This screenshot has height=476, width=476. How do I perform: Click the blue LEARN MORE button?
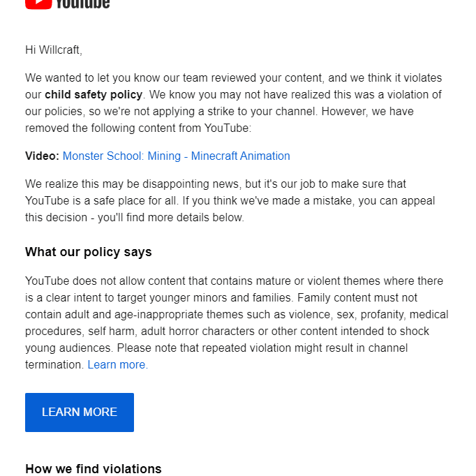80,412
